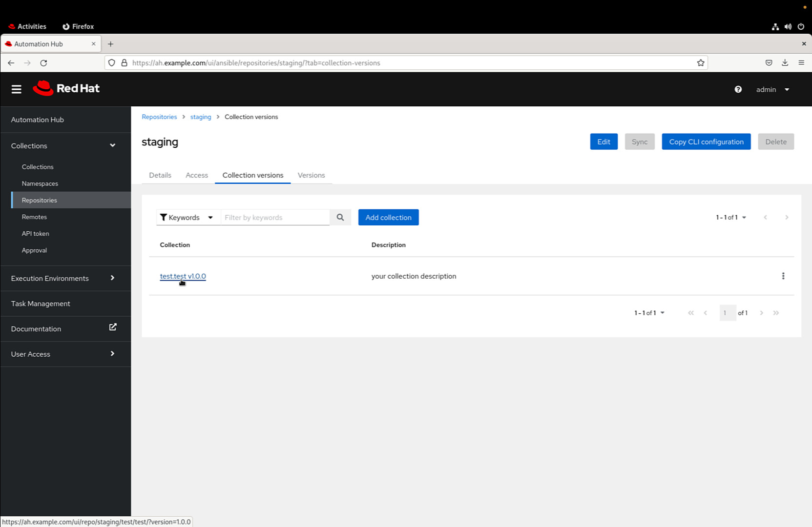Screen dimensions: 812x527
Task: Switch to the Versions tab
Action: point(311,175)
